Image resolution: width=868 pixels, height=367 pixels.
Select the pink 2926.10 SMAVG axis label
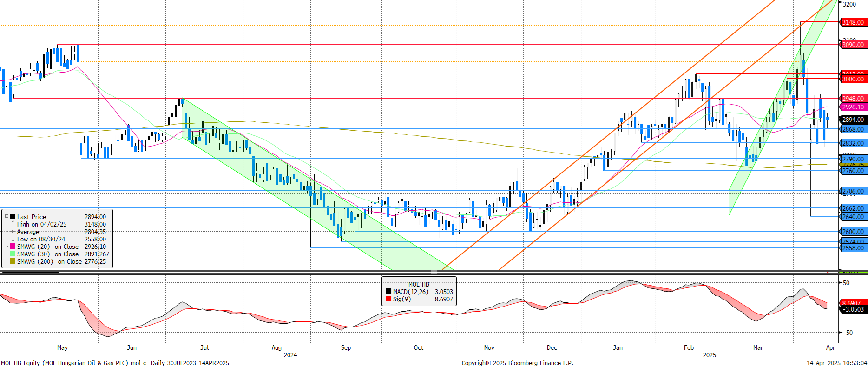tap(853, 107)
